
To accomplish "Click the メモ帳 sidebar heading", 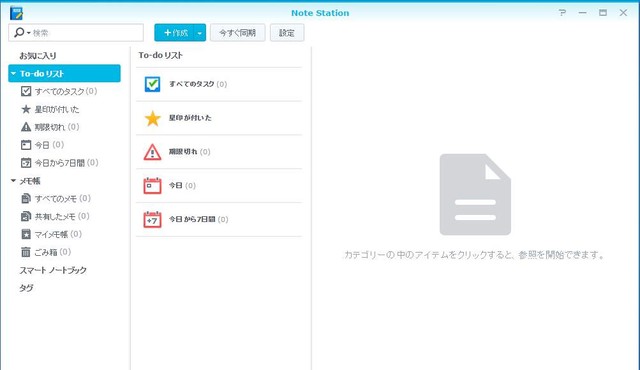I will coord(30,181).
